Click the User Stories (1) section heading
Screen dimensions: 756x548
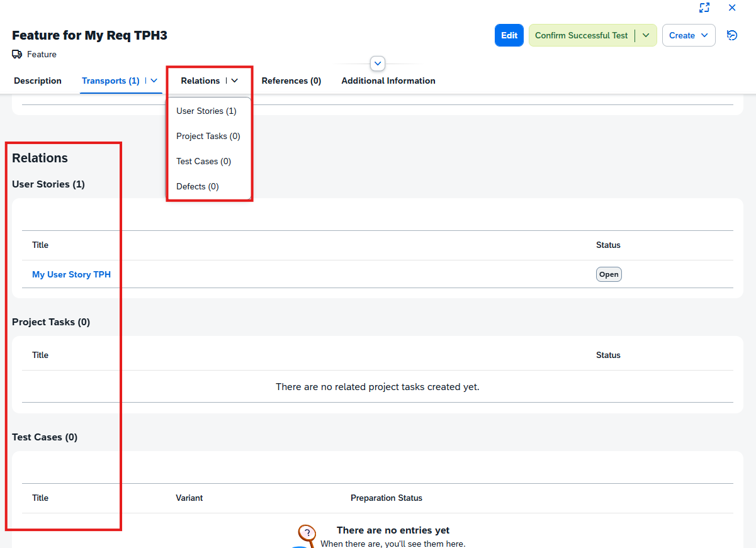48,184
